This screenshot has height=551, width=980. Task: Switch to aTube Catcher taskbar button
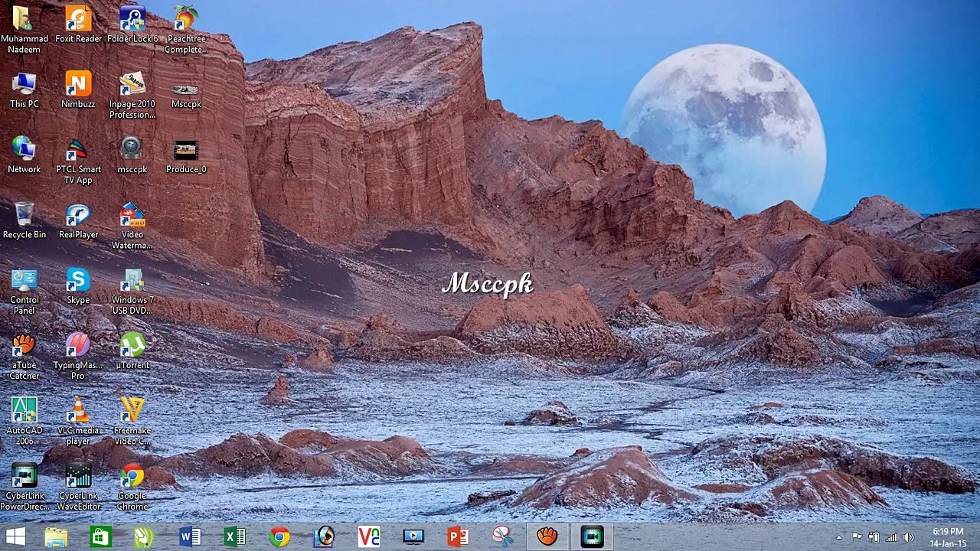(547, 536)
